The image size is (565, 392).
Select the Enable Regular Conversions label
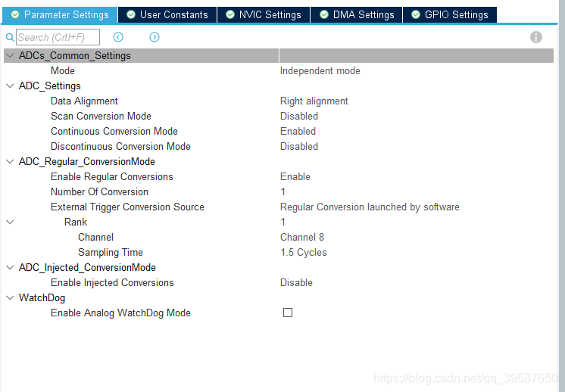click(111, 177)
